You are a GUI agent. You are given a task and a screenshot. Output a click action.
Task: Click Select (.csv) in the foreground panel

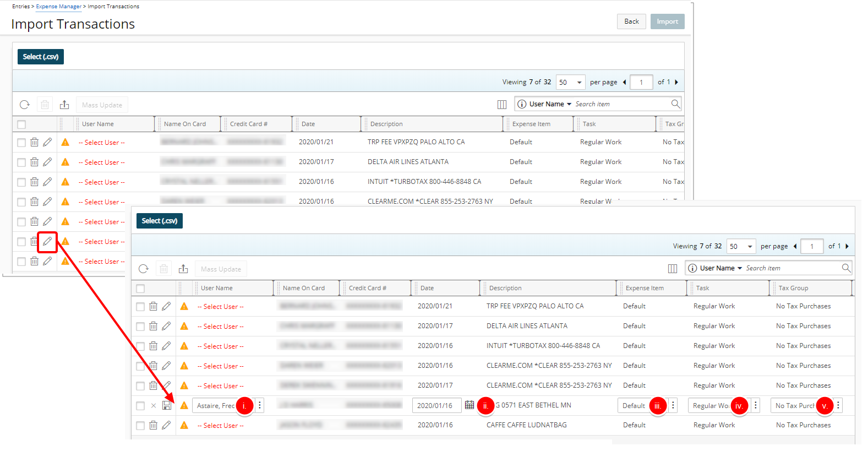point(160,221)
